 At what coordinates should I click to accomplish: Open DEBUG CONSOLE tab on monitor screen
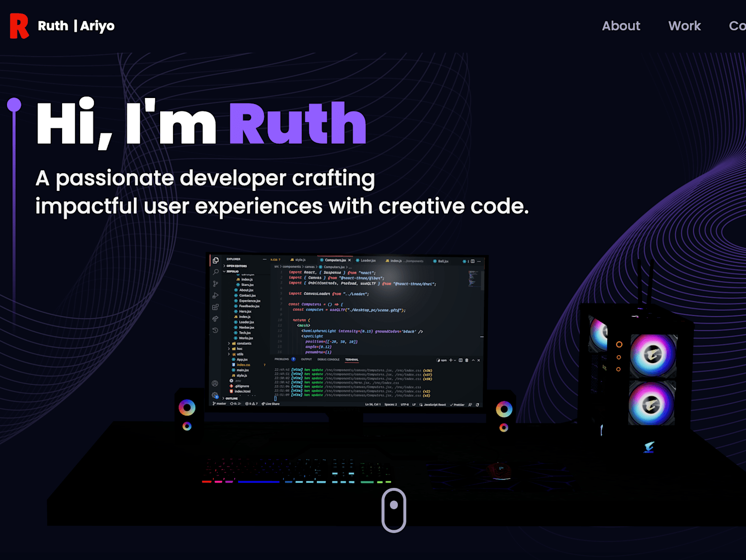328,359
